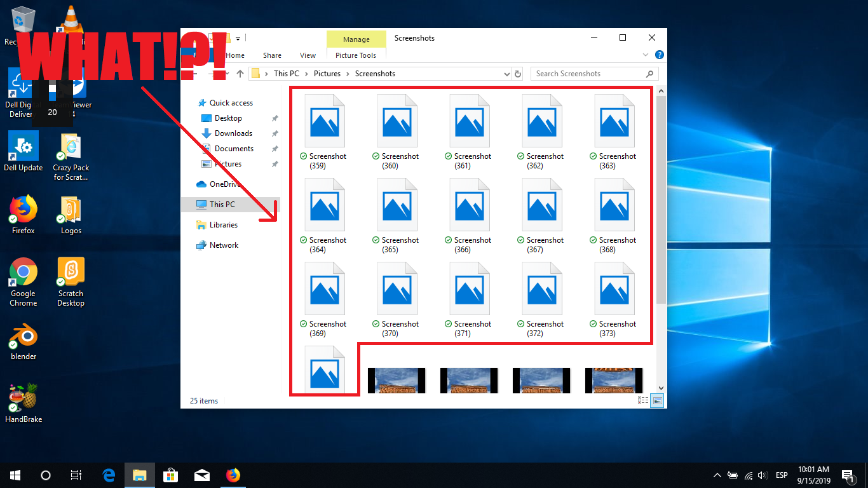Select the Screenshot (370) file icon
The height and width of the screenshot is (488, 868).
click(397, 290)
